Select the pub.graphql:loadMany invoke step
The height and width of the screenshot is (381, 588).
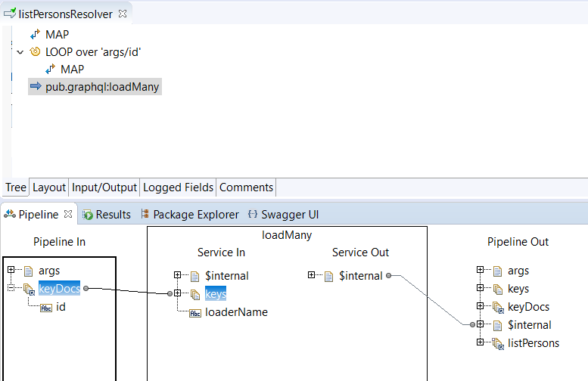[x=102, y=87]
